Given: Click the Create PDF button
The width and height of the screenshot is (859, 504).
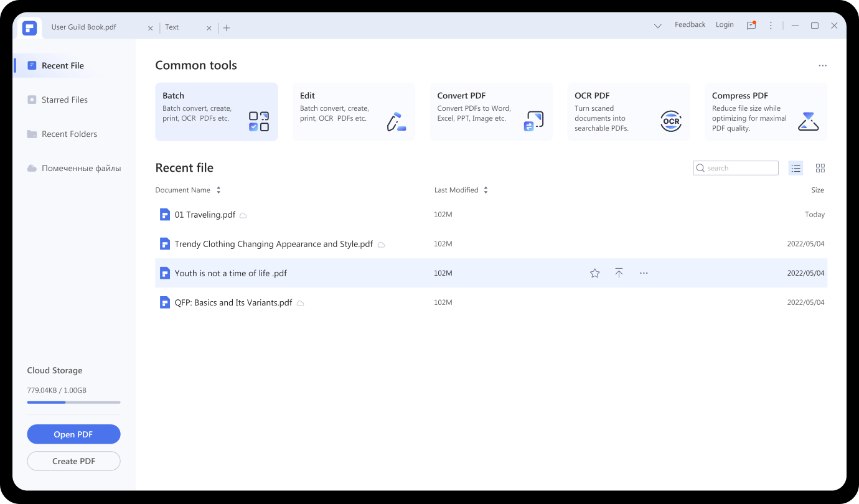Looking at the screenshot, I should [x=73, y=461].
